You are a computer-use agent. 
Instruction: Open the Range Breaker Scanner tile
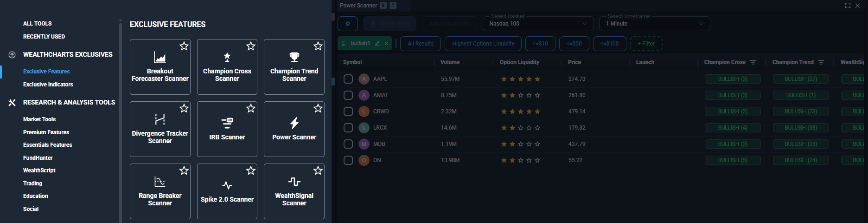click(160, 191)
